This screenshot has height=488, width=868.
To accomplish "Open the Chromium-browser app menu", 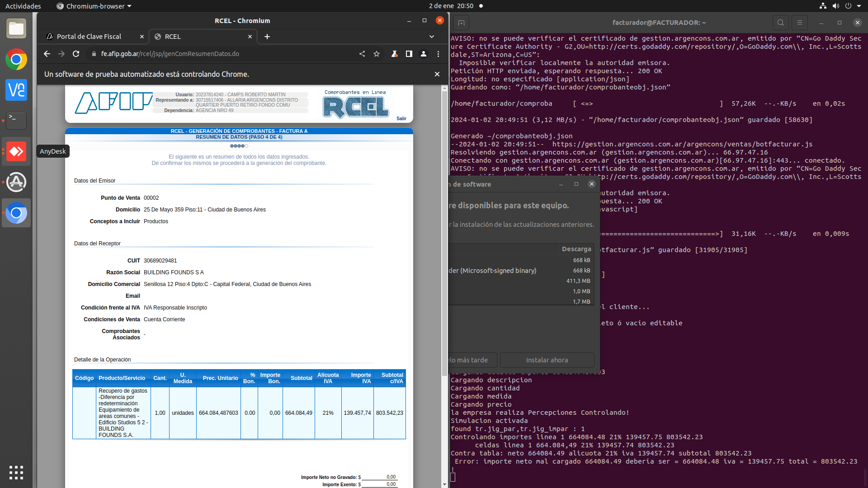I will click(x=94, y=6).
